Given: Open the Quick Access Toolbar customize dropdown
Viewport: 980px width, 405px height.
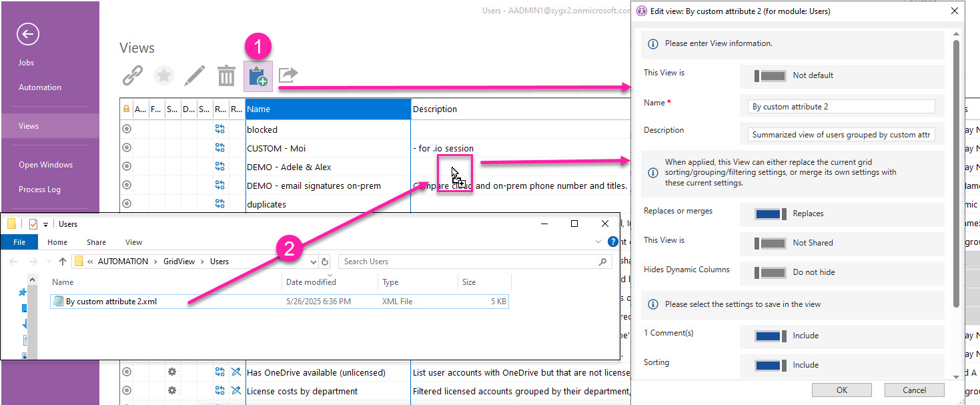Looking at the screenshot, I should coord(45,224).
